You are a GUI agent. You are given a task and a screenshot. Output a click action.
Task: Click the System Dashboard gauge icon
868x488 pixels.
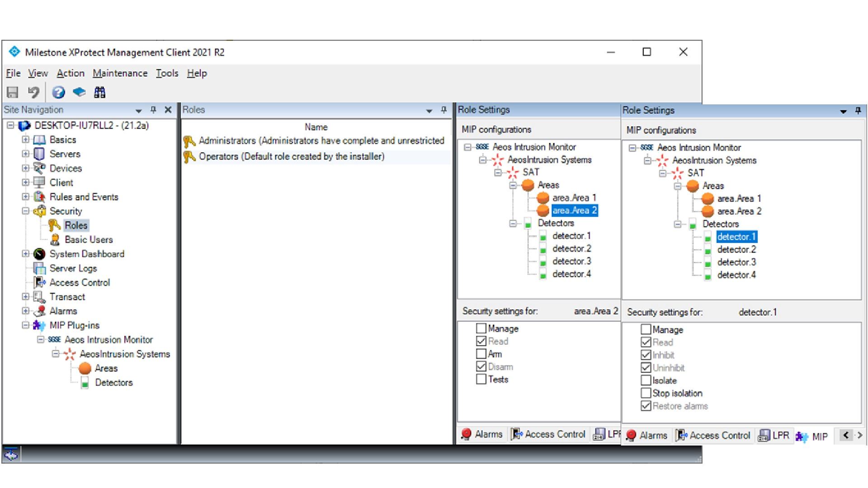[x=40, y=254]
